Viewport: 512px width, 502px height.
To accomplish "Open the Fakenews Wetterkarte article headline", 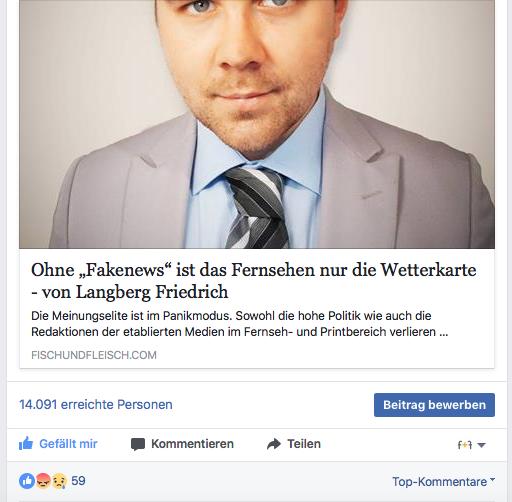I will click(x=254, y=281).
